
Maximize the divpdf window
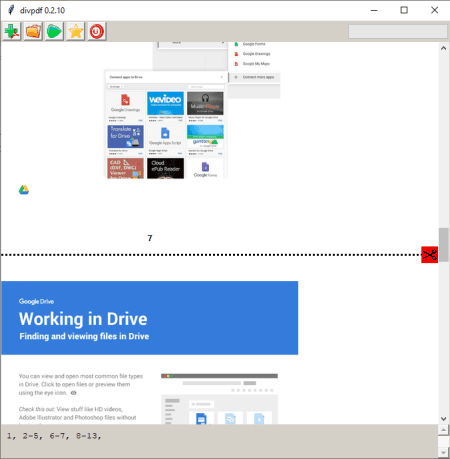404,10
